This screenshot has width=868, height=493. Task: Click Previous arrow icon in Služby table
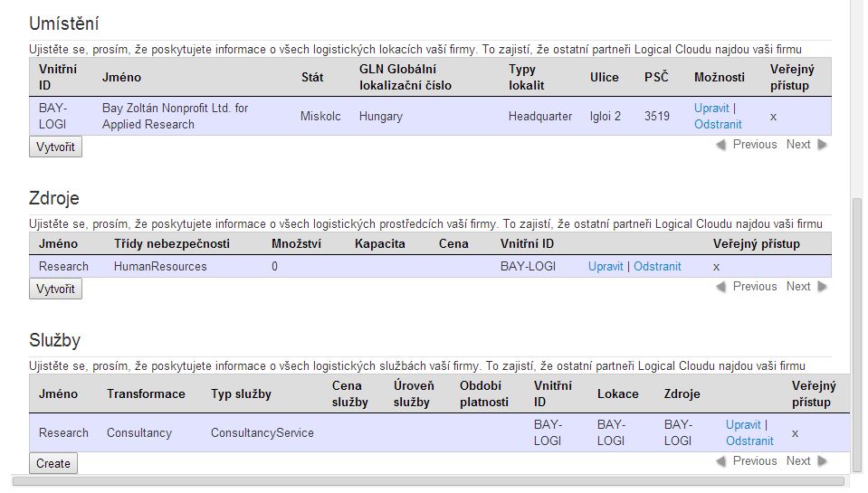[x=720, y=461]
